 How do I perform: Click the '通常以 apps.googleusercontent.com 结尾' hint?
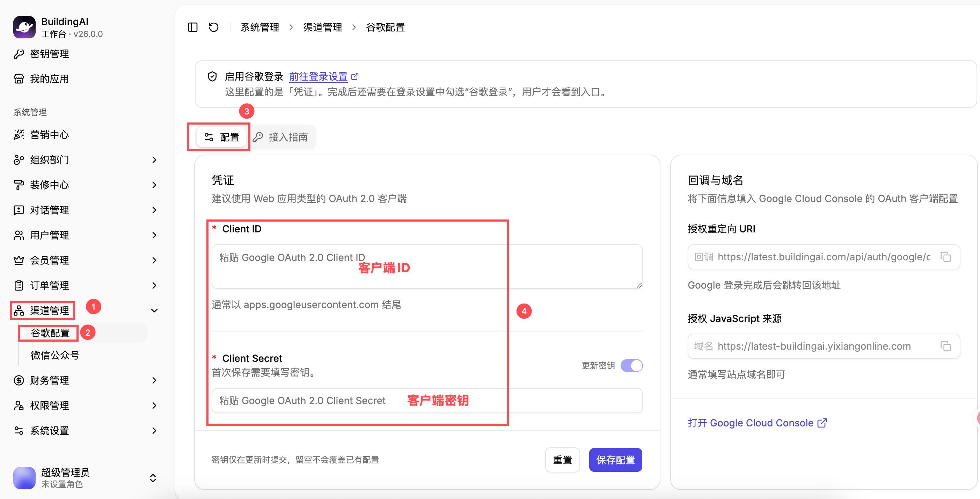[306, 305]
